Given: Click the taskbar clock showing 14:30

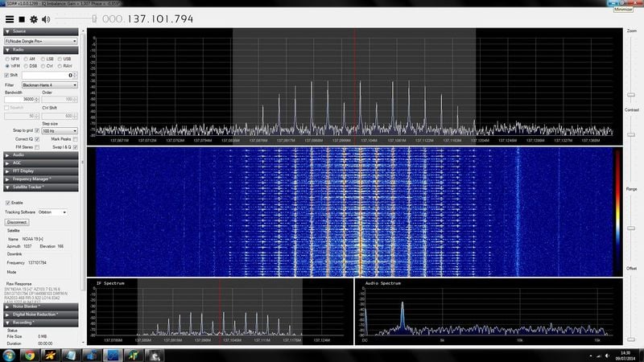Looking at the screenshot, I should coord(625,356).
